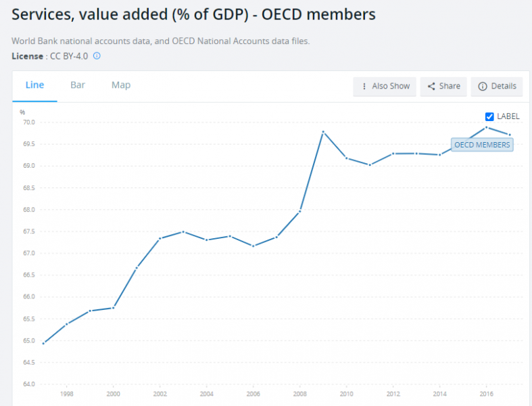Select the 2006 dip data point

point(253,246)
